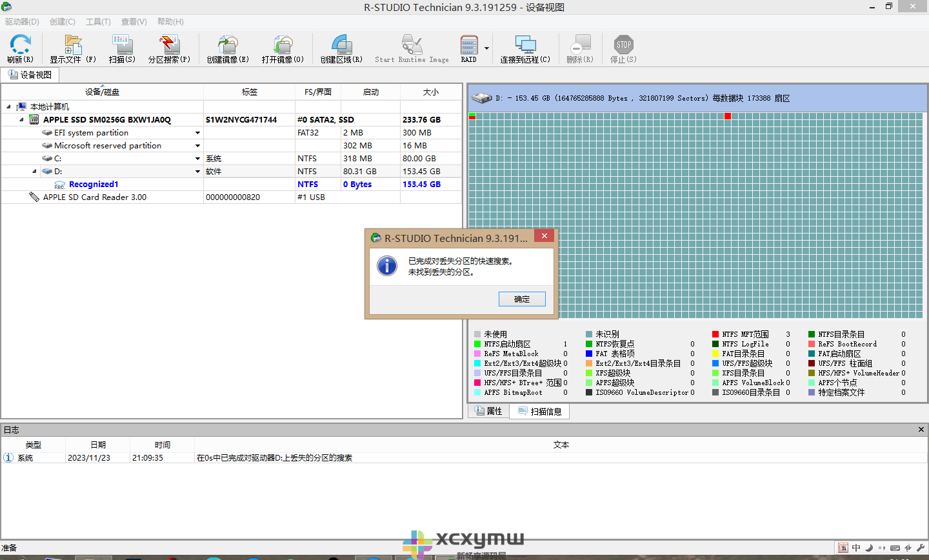
Task: Click the 类型 log column header
Action: pos(34,445)
